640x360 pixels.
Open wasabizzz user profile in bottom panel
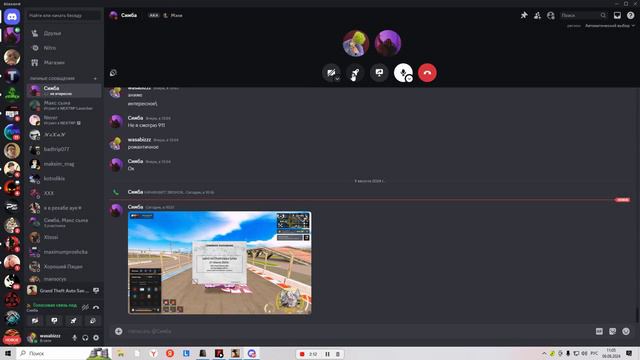[47, 338]
